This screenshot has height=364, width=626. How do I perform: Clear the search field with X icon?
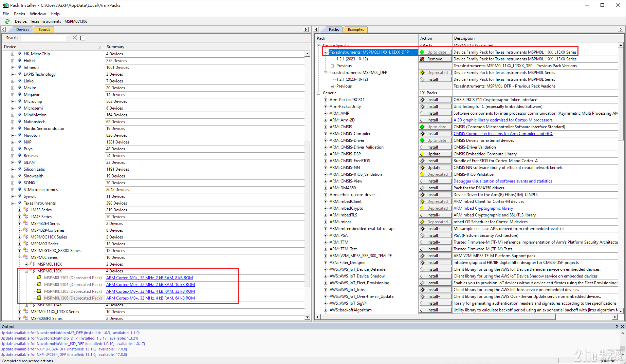pos(75,38)
